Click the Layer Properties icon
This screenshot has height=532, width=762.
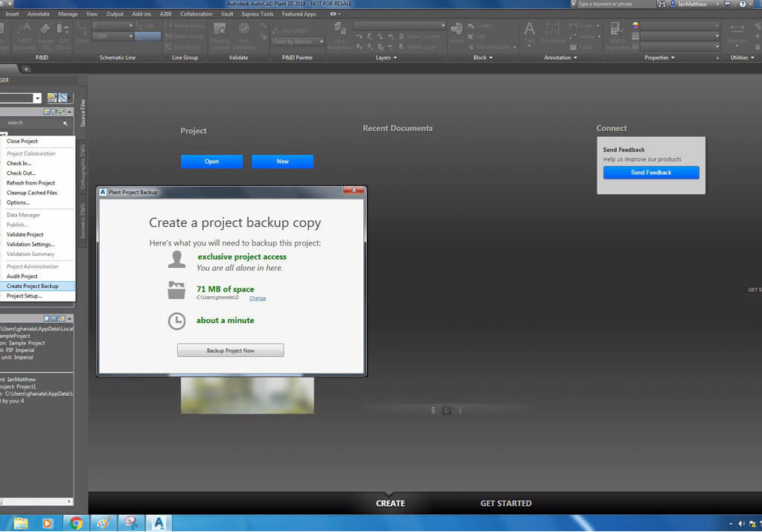[x=339, y=31]
